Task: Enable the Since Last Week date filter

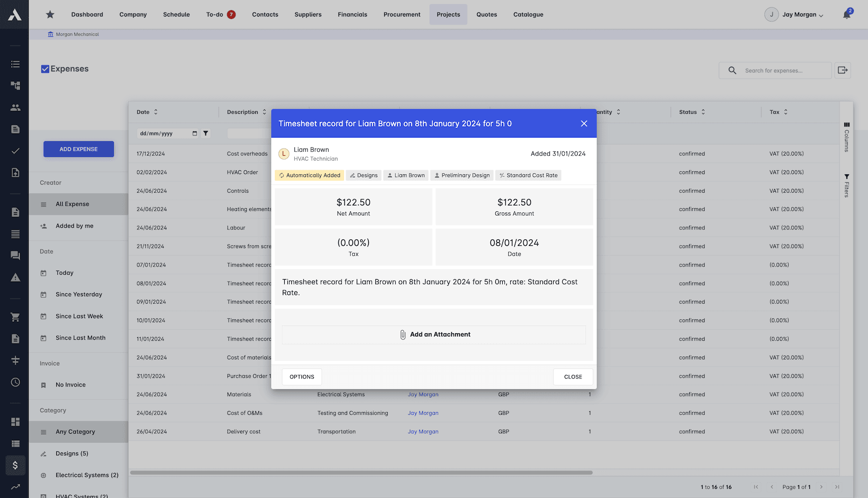Action: point(78,316)
